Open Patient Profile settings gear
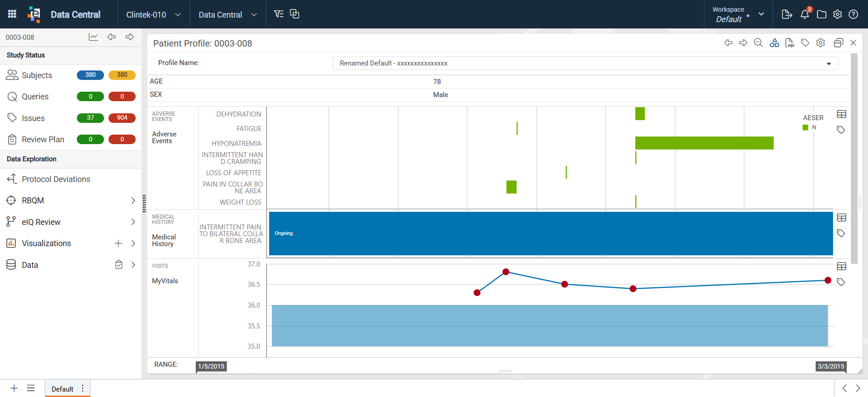Screen dimensions: 868x397 (x=821, y=43)
